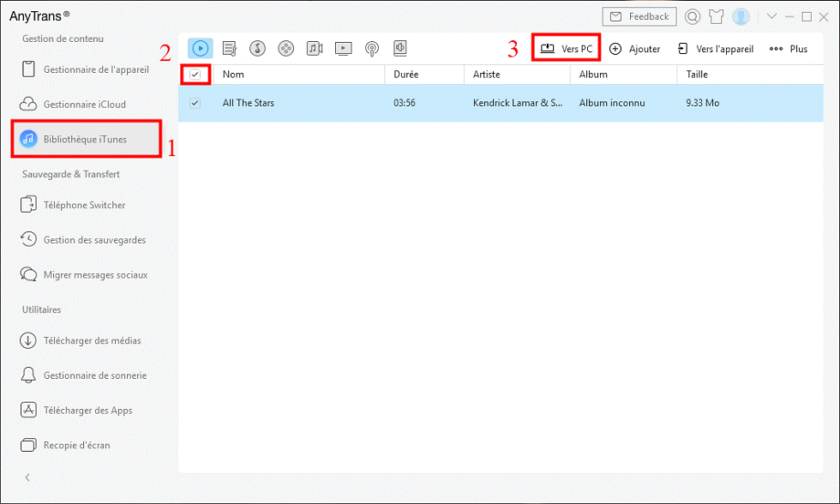Click the Télécharger des Apps store icon
The width and height of the screenshot is (840, 504).
pyautogui.click(x=28, y=410)
